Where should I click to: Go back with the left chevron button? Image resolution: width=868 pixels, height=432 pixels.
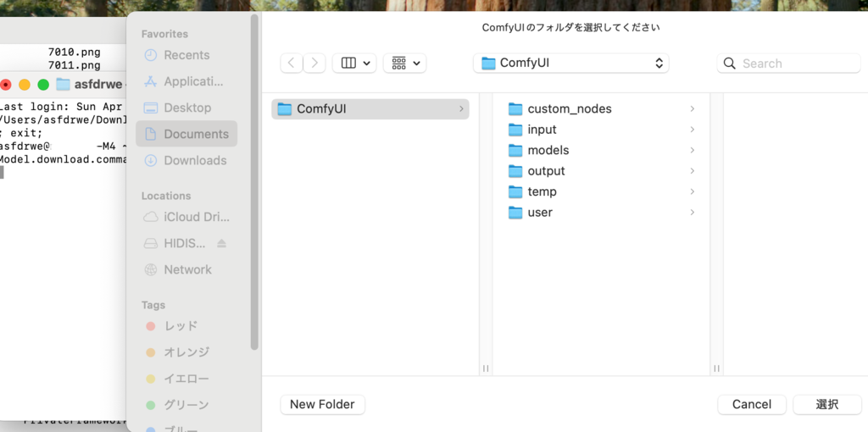click(292, 63)
